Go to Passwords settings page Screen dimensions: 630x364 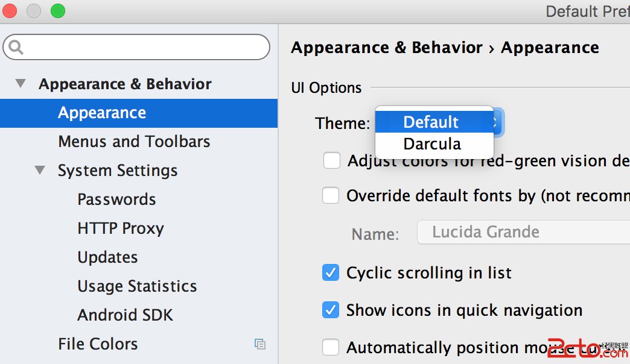[116, 199]
